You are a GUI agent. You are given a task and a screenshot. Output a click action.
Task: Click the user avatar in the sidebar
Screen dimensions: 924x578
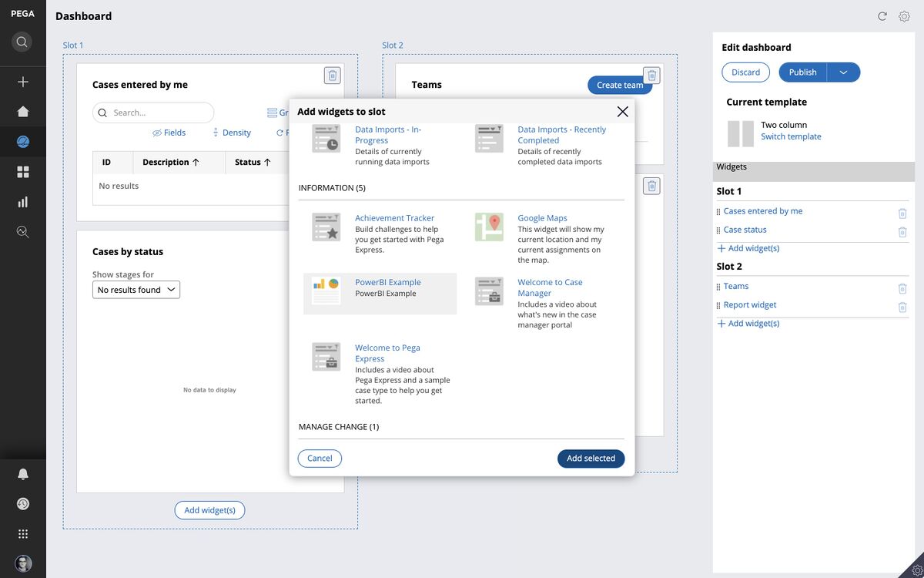click(x=23, y=563)
